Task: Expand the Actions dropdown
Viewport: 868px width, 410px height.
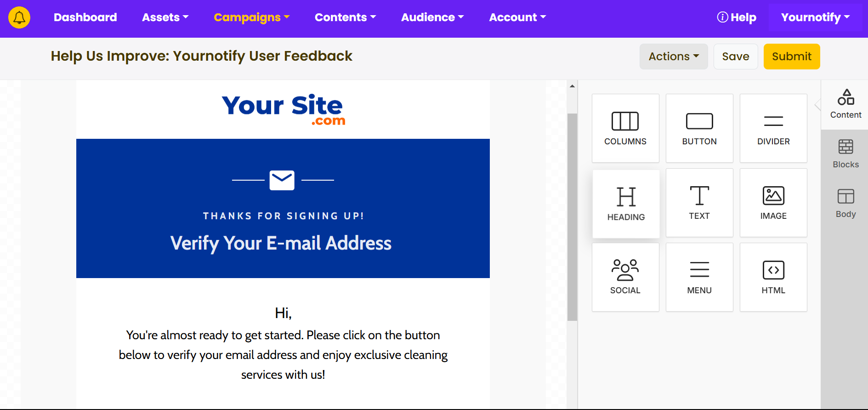Action: point(674,57)
